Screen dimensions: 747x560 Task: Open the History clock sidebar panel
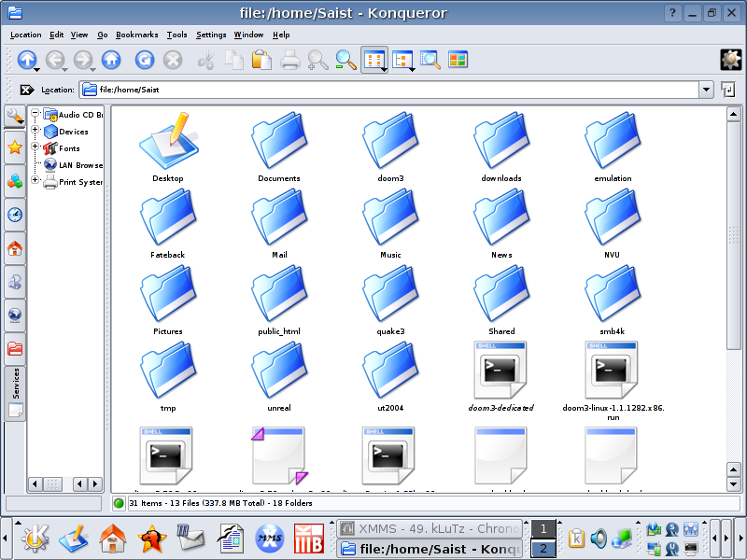tap(15, 215)
